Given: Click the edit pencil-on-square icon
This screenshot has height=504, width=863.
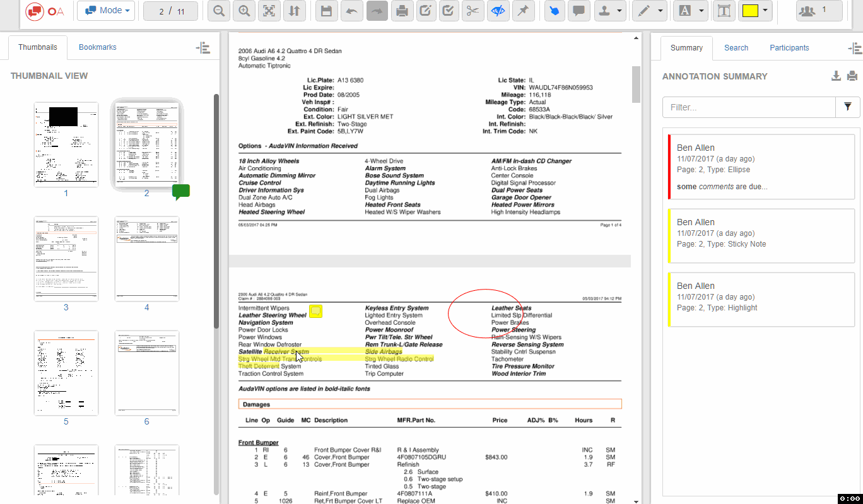Looking at the screenshot, I should pyautogui.click(x=426, y=11).
